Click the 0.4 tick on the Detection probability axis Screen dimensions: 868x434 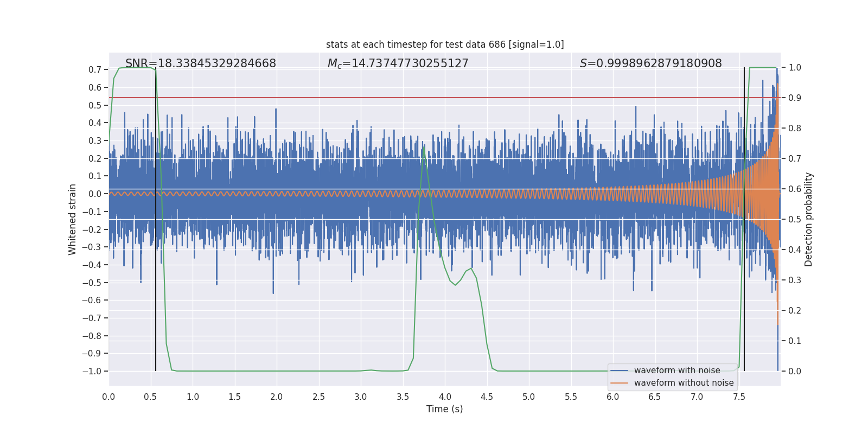[x=795, y=250]
